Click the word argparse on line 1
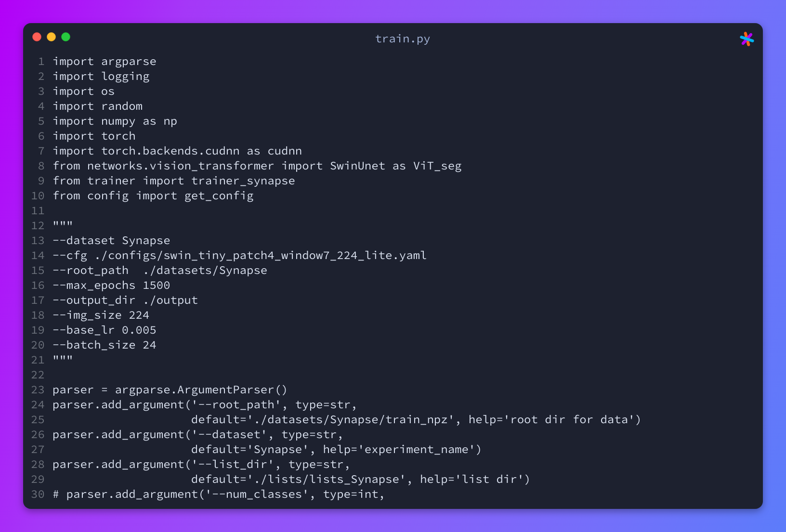 click(129, 62)
